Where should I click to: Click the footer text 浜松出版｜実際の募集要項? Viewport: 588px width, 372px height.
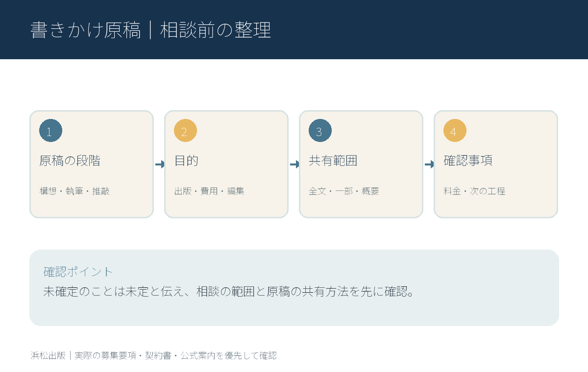pos(153,356)
